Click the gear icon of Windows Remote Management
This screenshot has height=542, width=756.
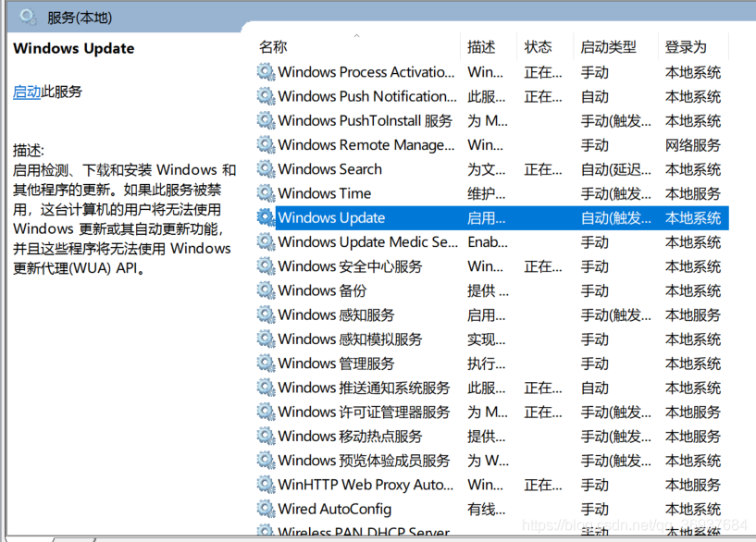click(266, 144)
